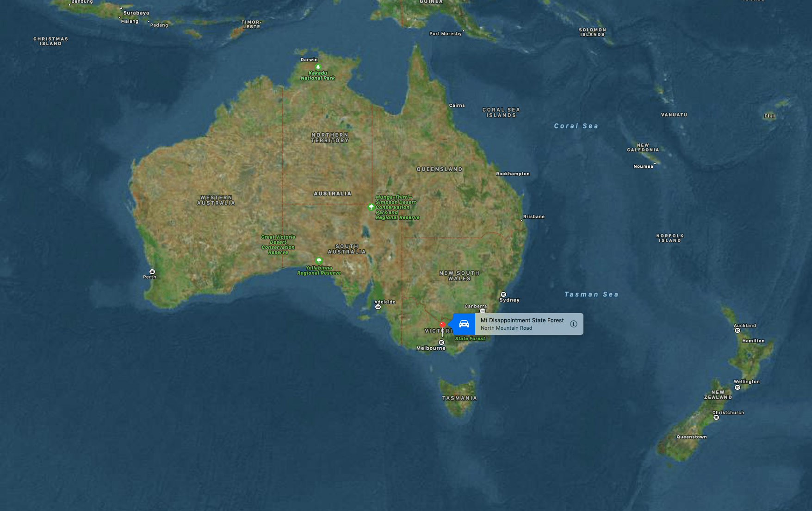
Task: Click the NEW CALEDONIA label
Action: 643,148
